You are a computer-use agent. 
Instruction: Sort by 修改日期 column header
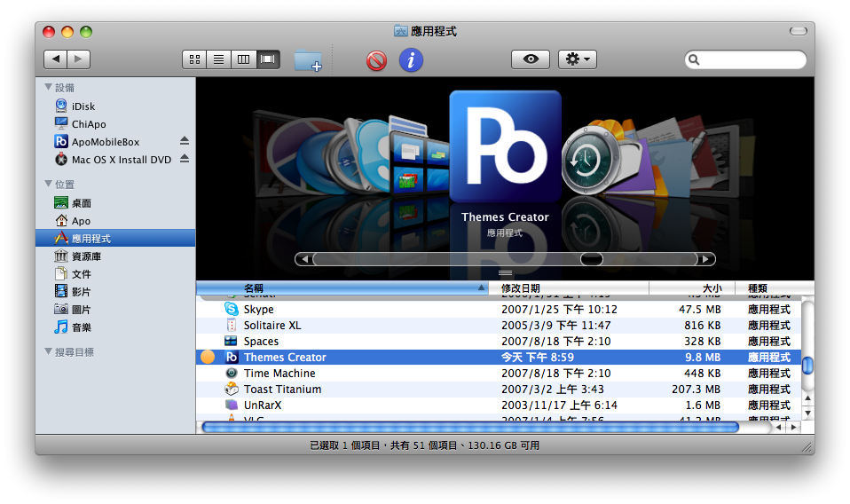[569, 288]
